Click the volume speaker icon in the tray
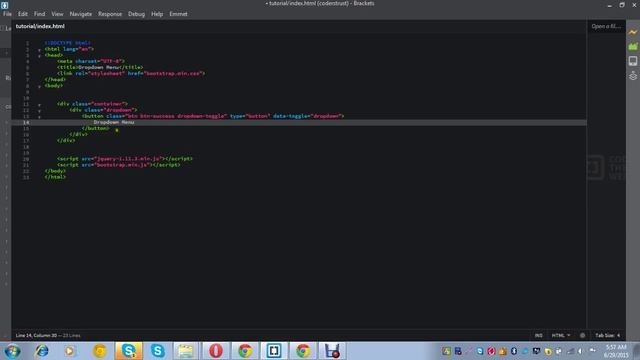This screenshot has width=640, height=360. coord(580,351)
